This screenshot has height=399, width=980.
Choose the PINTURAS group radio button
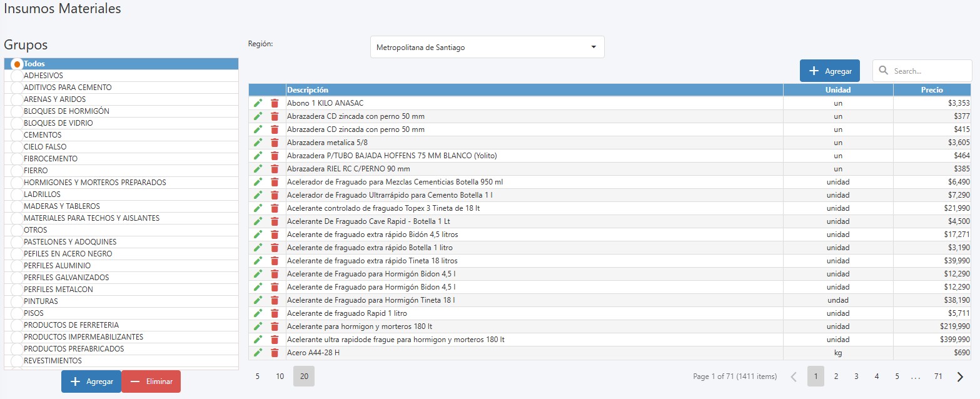click(17, 301)
